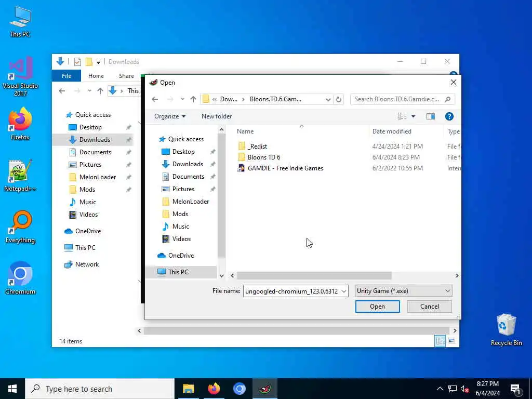Open the file type filter Unity Game (*.exe) dropdown

coord(403,291)
